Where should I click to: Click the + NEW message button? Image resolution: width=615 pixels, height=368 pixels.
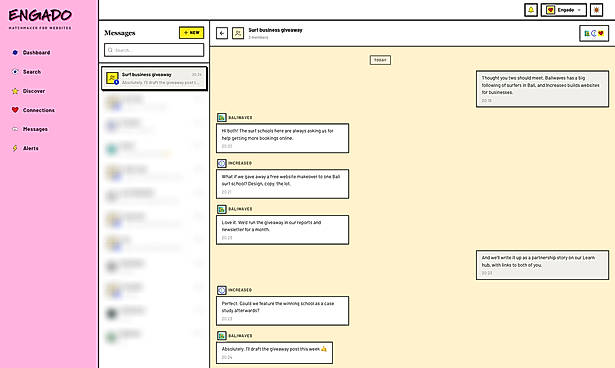point(191,33)
